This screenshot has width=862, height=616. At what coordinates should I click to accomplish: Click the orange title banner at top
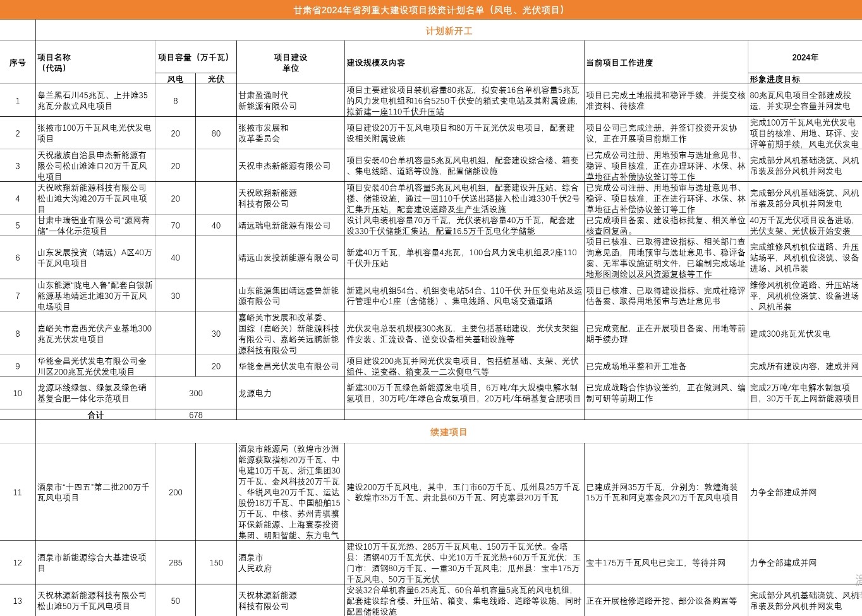pyautogui.click(x=430, y=9)
